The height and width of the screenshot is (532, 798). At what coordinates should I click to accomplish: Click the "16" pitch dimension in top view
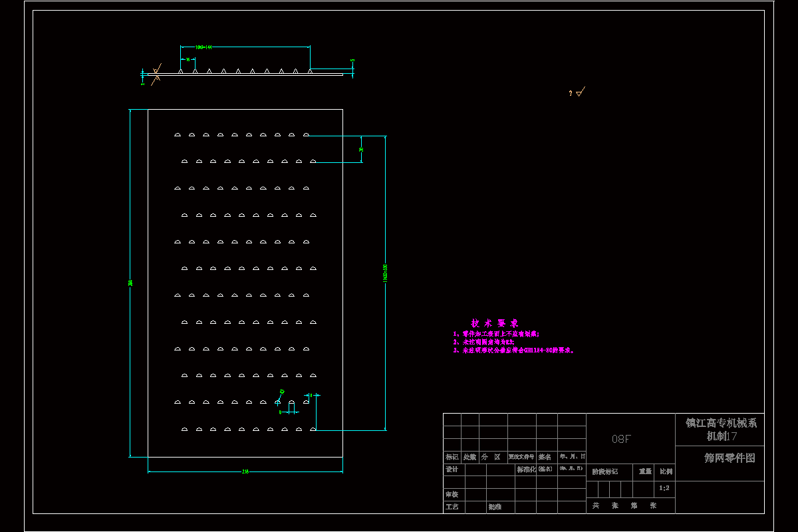click(x=188, y=60)
